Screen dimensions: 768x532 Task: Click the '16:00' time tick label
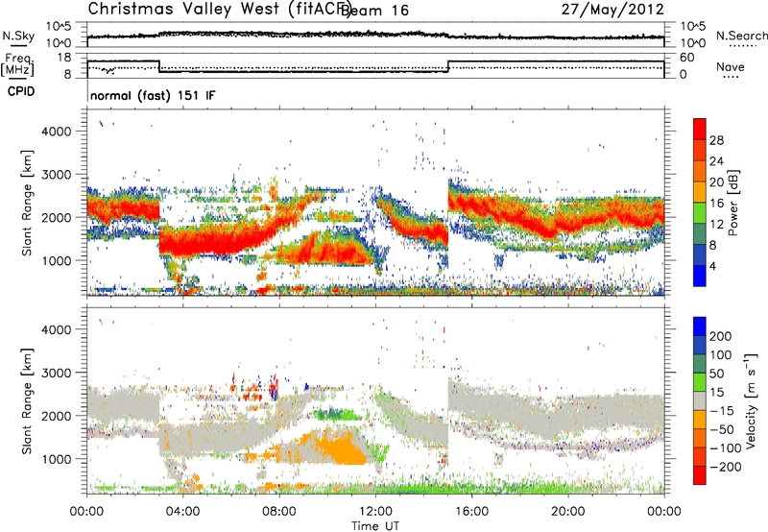tap(471, 512)
